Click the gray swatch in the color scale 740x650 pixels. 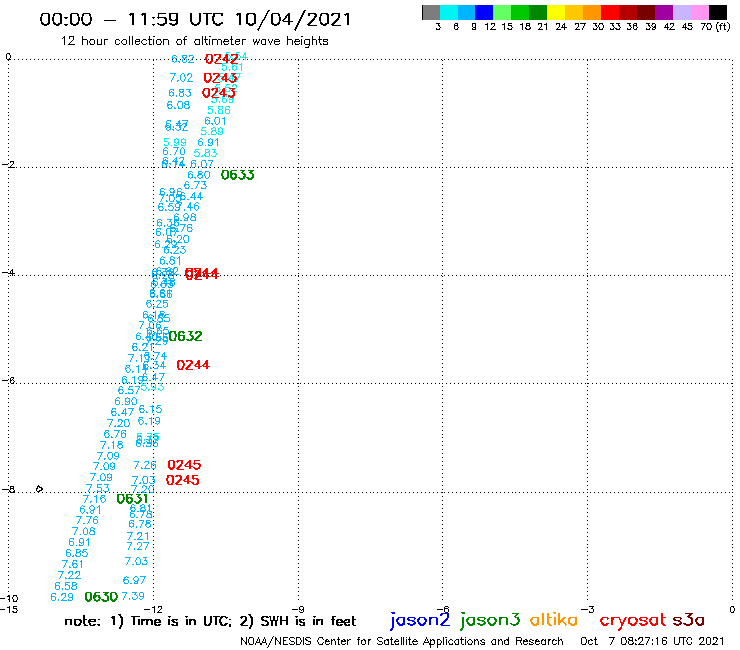point(431,12)
